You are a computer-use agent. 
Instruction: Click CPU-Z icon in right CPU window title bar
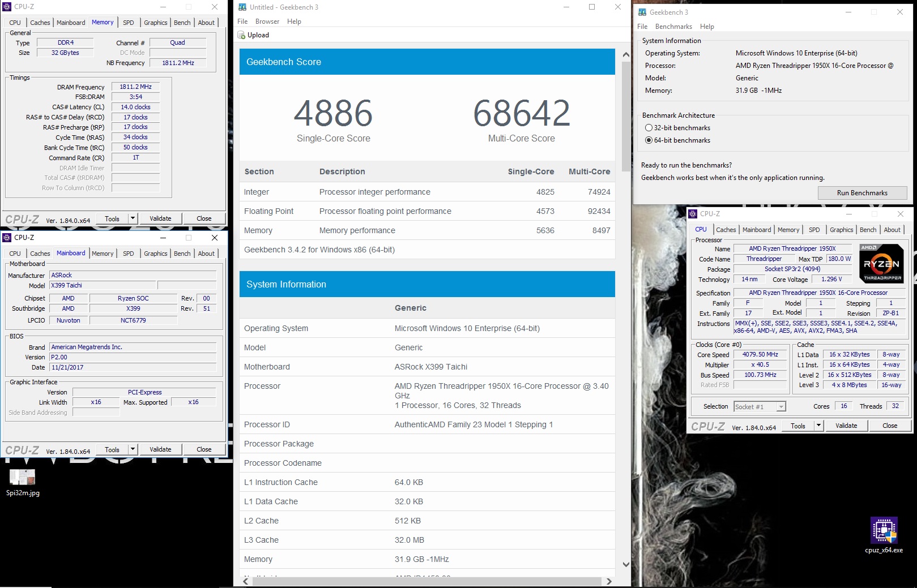click(693, 214)
